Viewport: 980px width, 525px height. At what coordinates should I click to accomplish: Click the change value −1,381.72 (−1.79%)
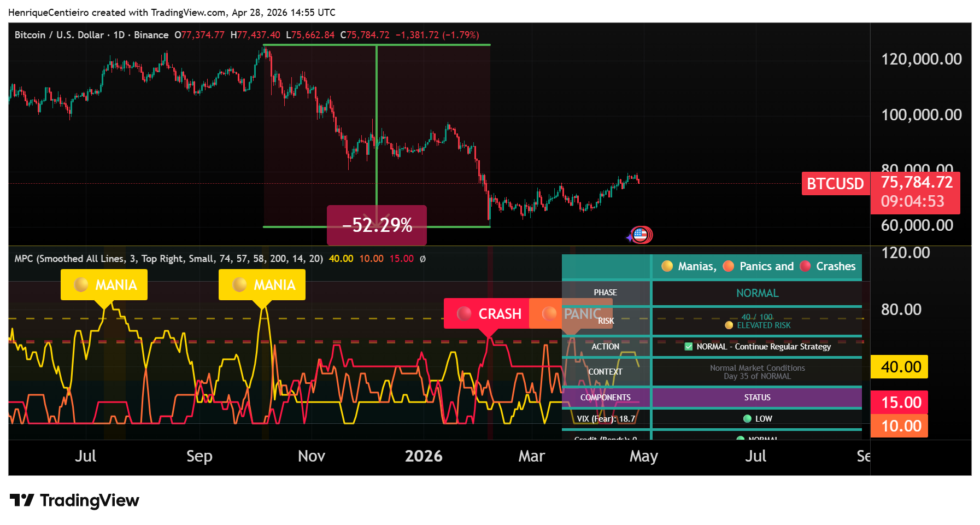[x=437, y=35]
